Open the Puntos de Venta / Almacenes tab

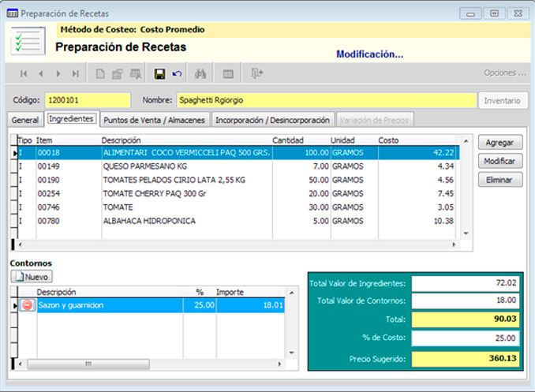point(155,120)
